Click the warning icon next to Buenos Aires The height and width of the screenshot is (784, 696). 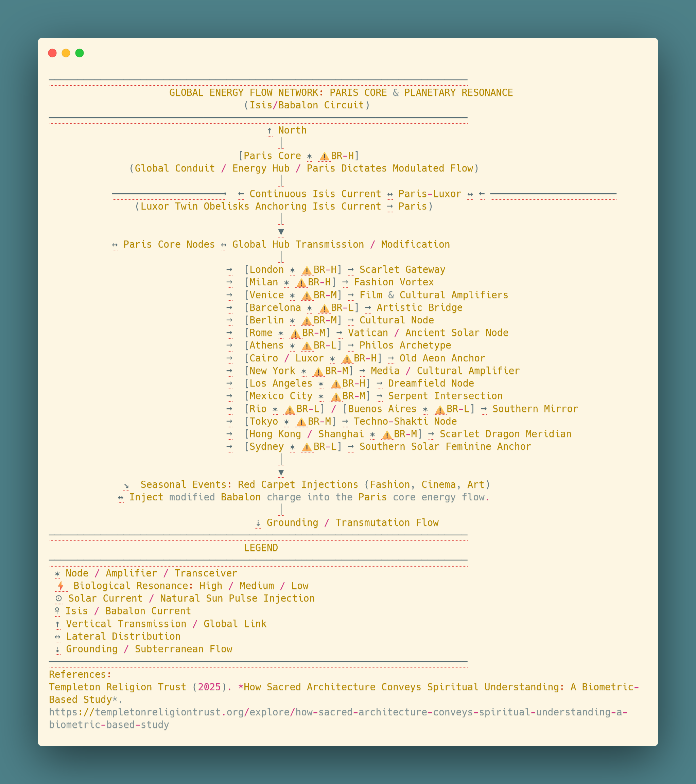[x=440, y=410]
